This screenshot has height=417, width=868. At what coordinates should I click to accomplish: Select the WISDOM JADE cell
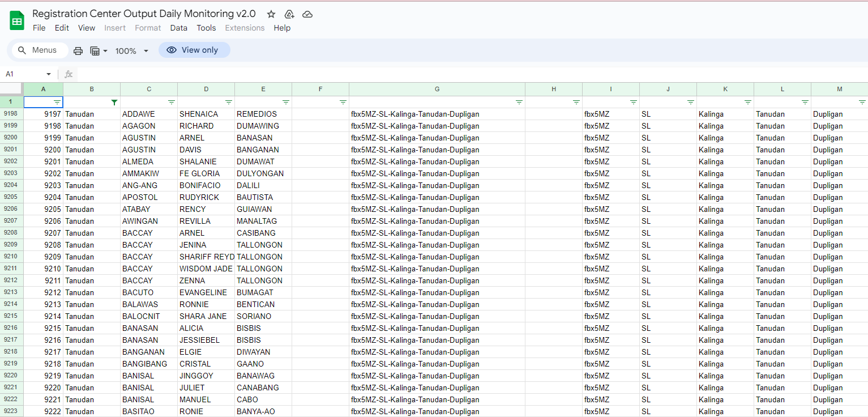(x=206, y=269)
